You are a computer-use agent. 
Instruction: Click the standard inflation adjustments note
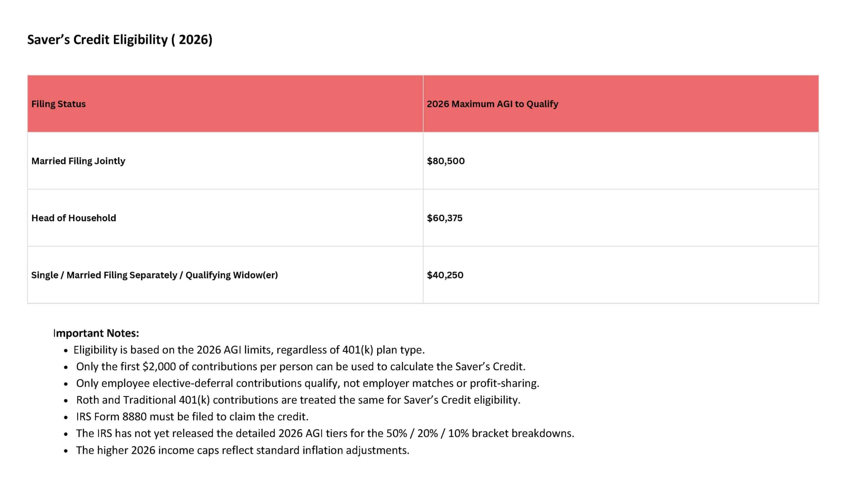(x=242, y=450)
